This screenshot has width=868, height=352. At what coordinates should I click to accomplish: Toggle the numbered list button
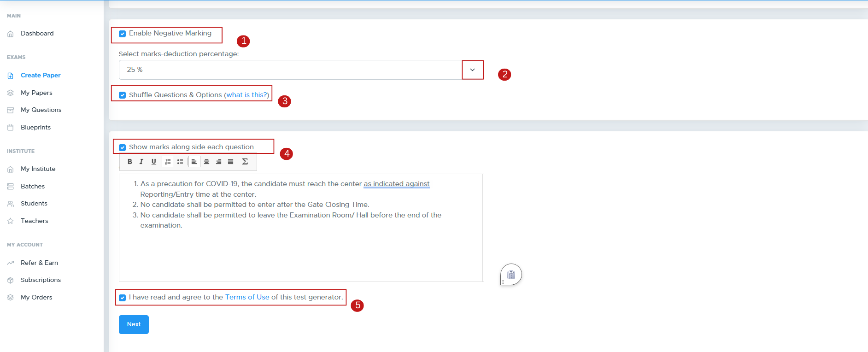pyautogui.click(x=168, y=162)
